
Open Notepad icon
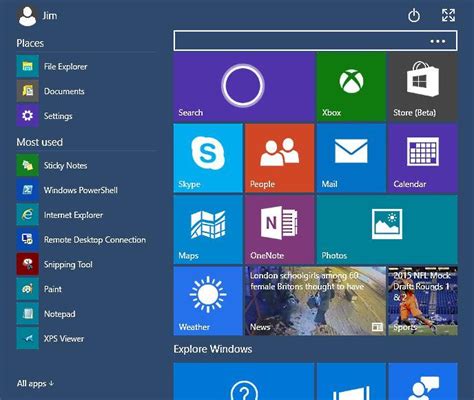(x=28, y=314)
